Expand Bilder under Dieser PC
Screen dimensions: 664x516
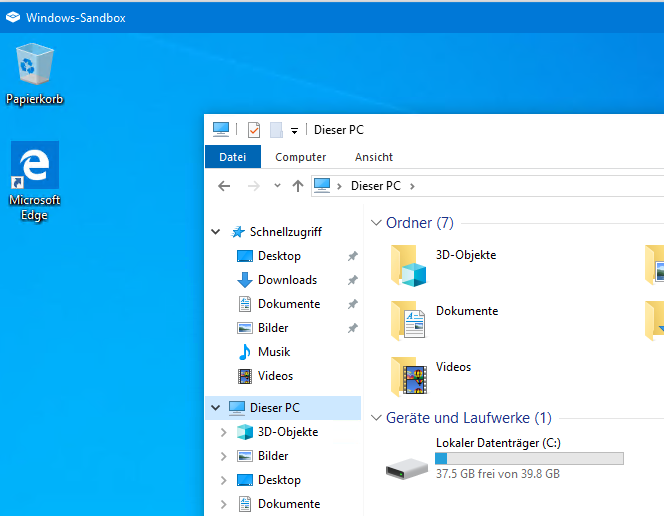point(224,456)
